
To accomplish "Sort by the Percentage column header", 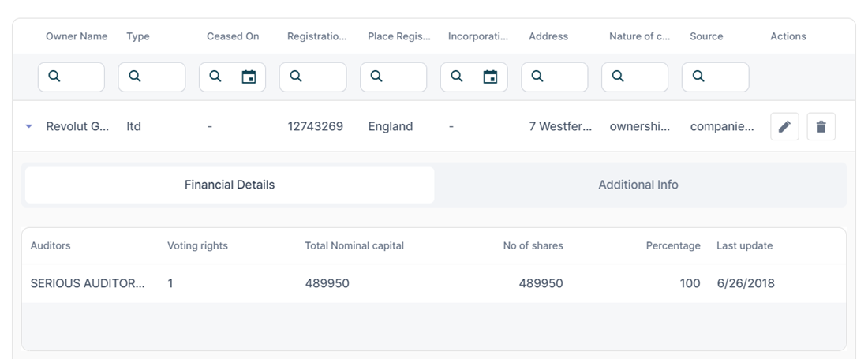I will (x=672, y=245).
